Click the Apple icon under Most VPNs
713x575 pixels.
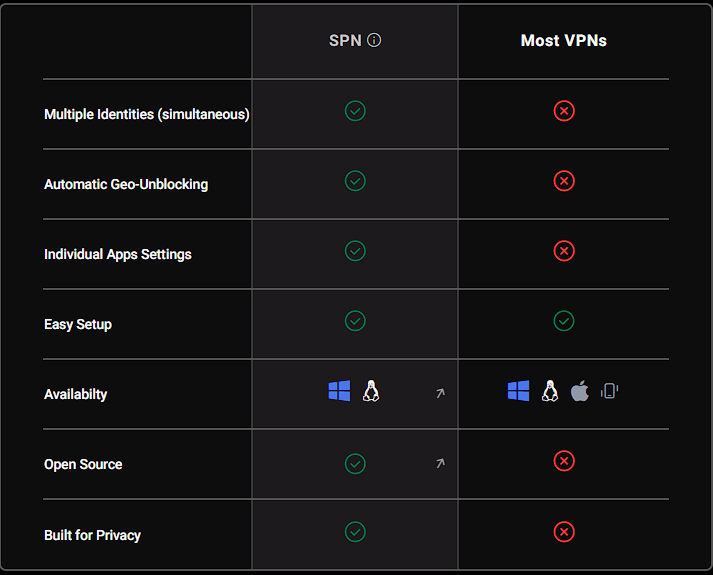[580, 391]
